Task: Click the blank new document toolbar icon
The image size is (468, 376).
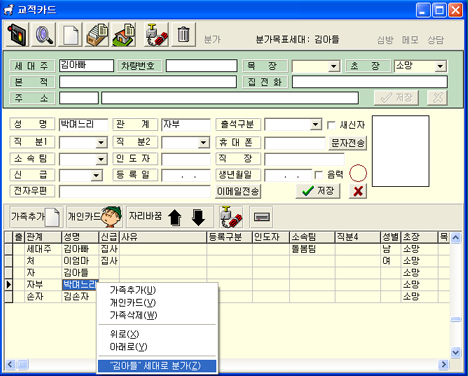Action: [70, 35]
